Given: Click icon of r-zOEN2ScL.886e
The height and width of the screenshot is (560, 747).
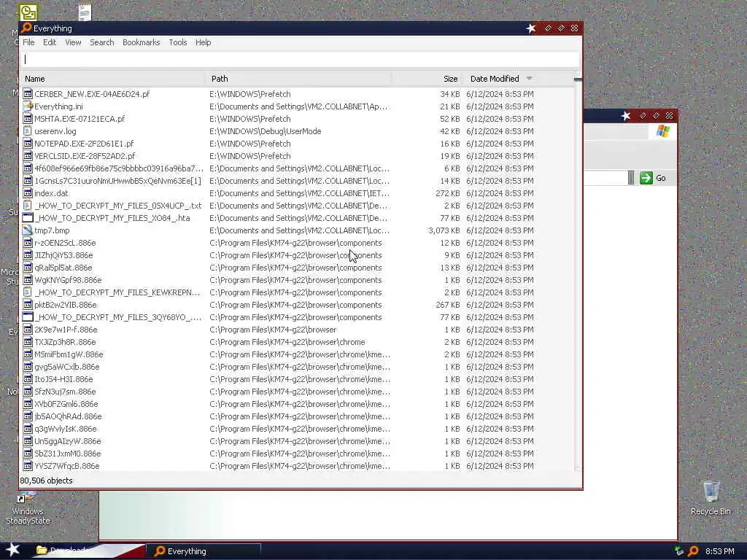Looking at the screenshot, I should pos(28,243).
